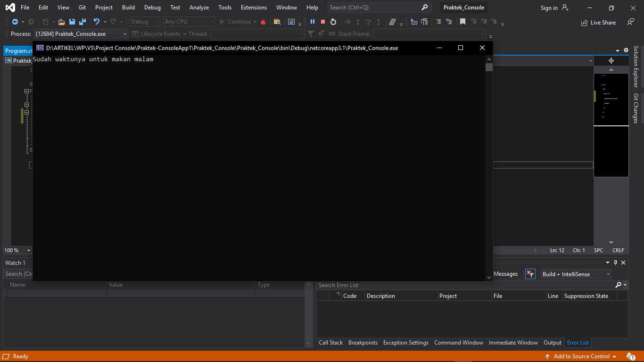The height and width of the screenshot is (362, 644).
Task: Open the Analyze menu
Action: tap(199, 8)
